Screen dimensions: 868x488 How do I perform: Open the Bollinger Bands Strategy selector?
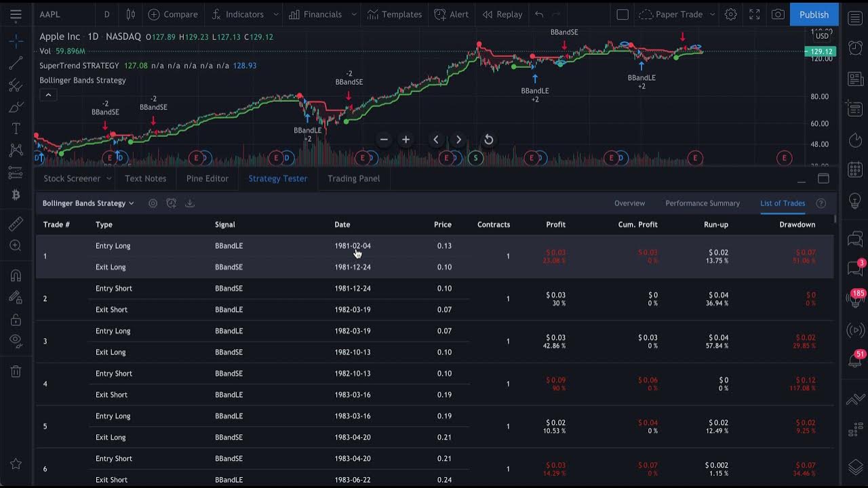coord(88,203)
